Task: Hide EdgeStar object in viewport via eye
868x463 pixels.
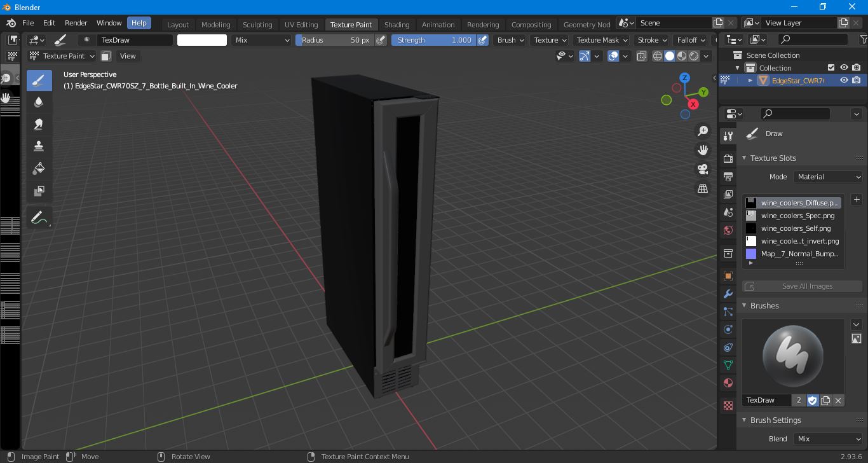Action: coord(844,80)
